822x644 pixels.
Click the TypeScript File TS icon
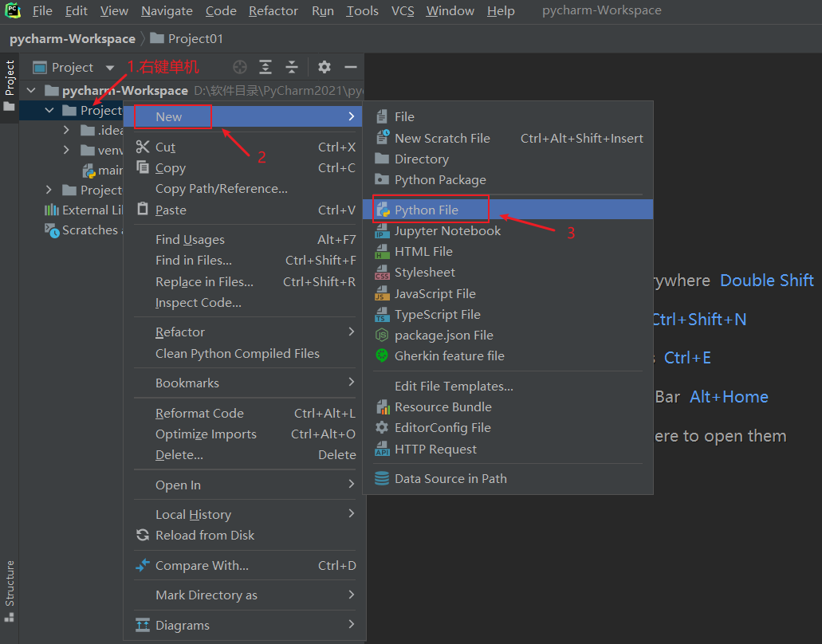(x=382, y=314)
